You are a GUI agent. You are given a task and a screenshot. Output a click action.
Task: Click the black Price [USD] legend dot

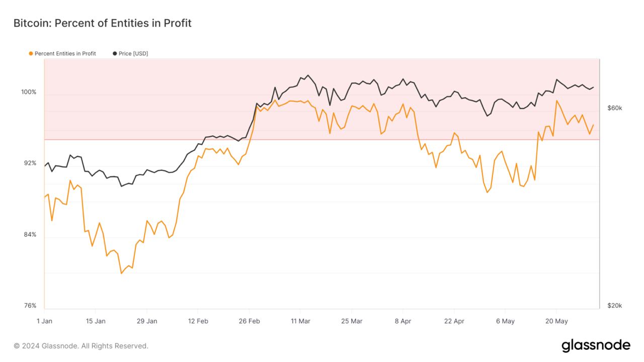[115, 53]
